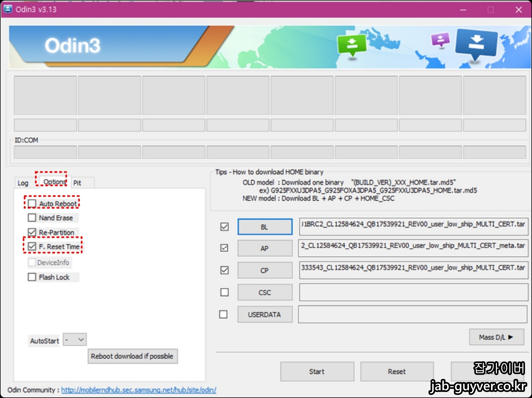
Task: Click the Reset button
Action: pos(397,371)
